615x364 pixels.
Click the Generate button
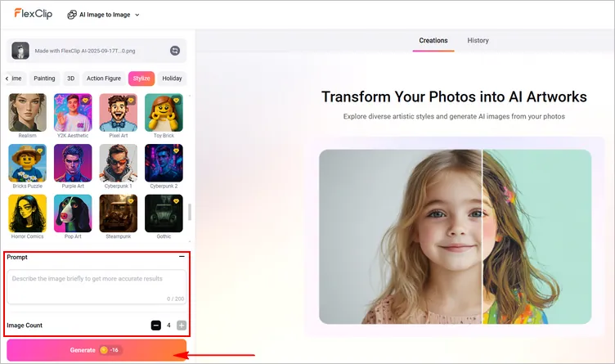97,350
